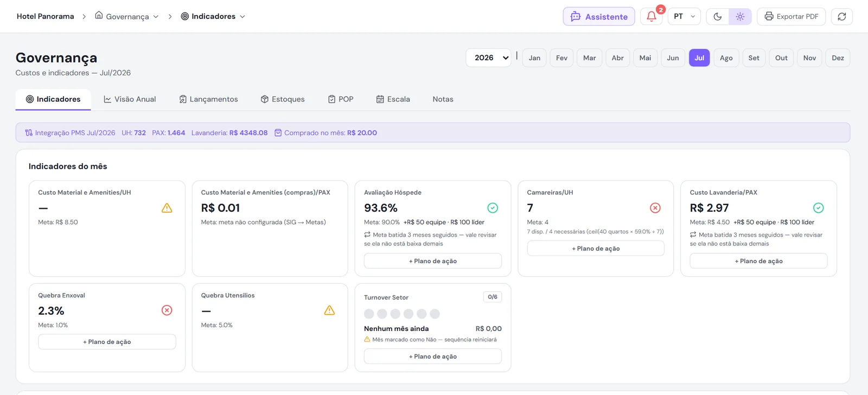Click the red X icon on Camareiras/UH

[655, 208]
